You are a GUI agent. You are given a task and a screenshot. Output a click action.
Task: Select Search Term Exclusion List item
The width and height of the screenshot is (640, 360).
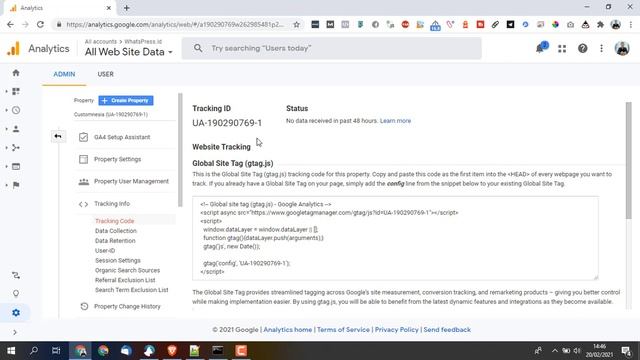click(131, 290)
